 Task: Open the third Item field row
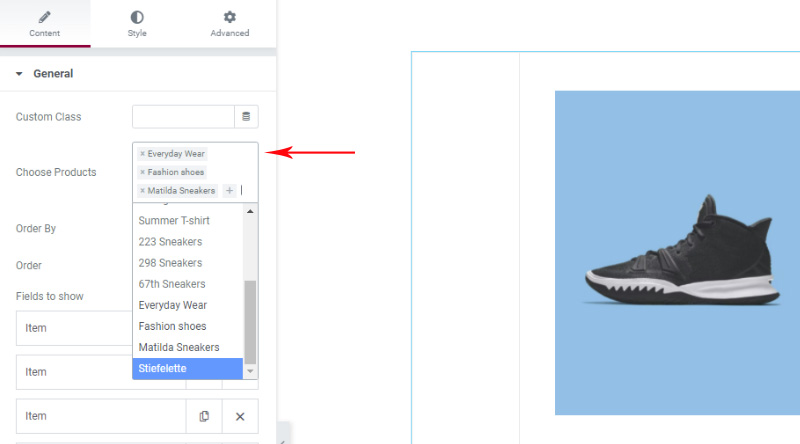[101, 416]
